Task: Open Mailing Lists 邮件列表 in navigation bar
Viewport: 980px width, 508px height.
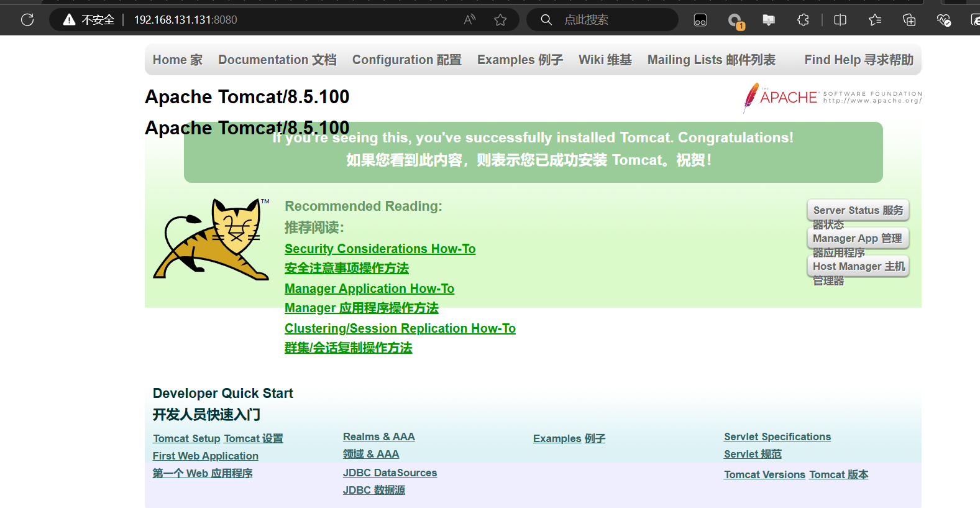Action: pos(712,60)
